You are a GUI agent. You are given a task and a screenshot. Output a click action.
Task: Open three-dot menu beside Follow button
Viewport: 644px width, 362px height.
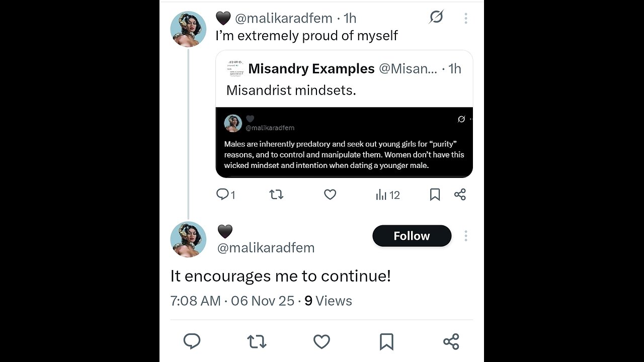[466, 236]
